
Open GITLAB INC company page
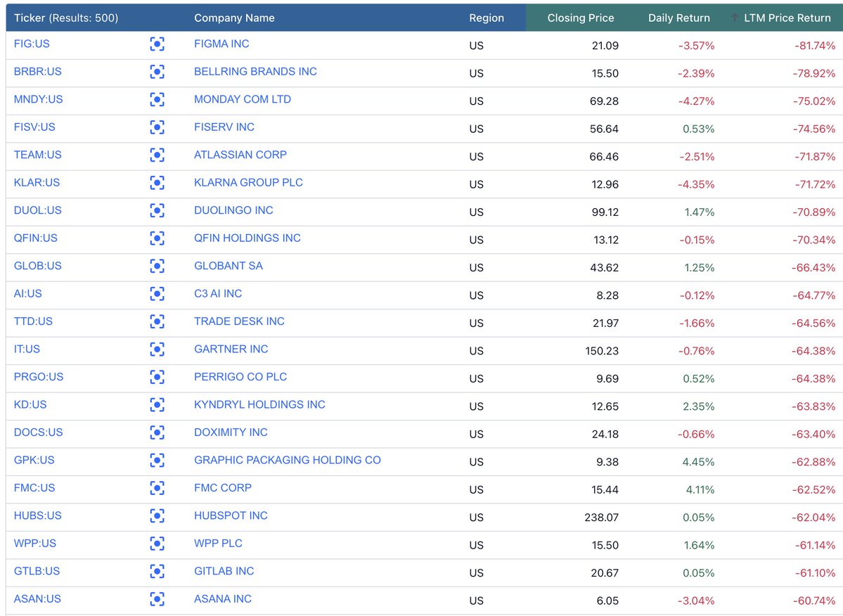[224, 572]
